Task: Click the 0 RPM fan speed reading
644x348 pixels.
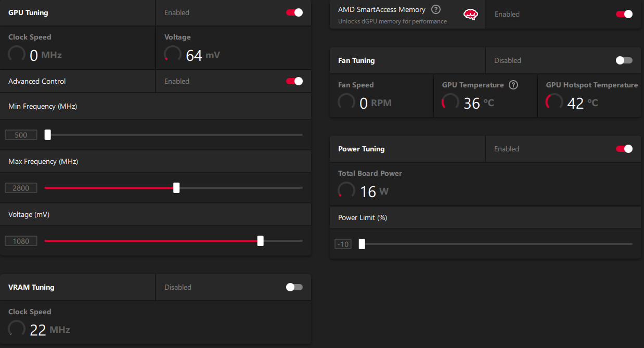Action: point(376,103)
